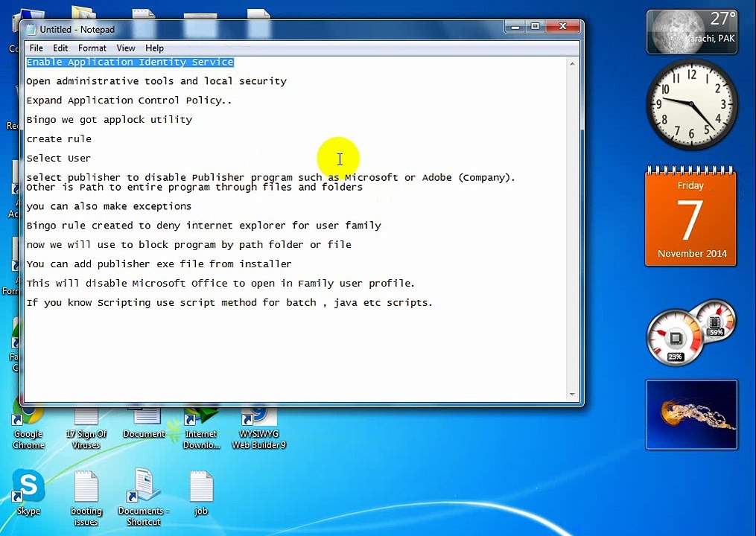Image resolution: width=756 pixels, height=536 pixels.
Task: Click line 'Open administrative tools and local security'
Action: (x=156, y=81)
